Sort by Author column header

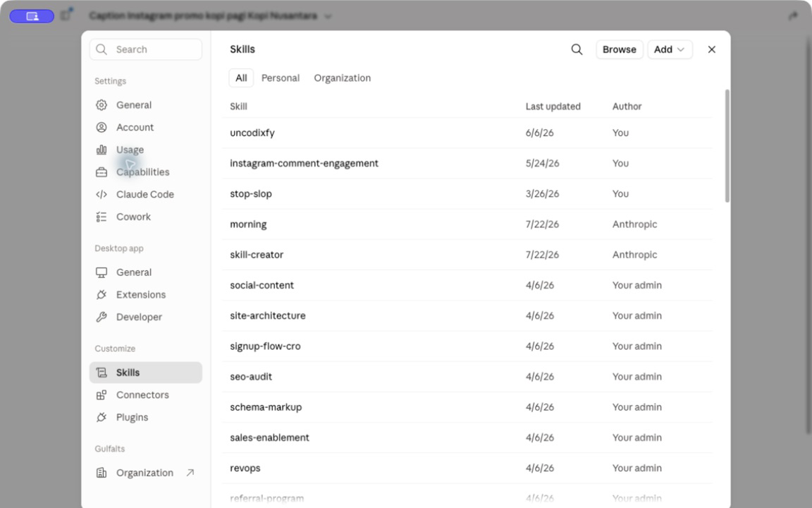(x=627, y=107)
